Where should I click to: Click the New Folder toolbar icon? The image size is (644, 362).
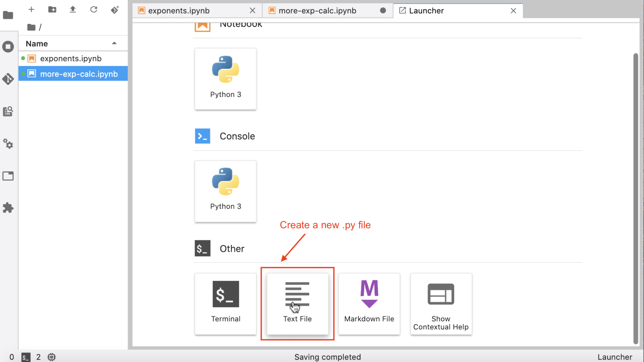52,10
